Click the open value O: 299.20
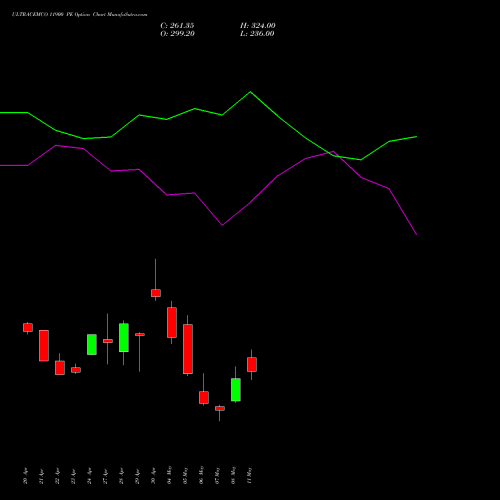Viewport: 500px width, 500px height. tap(177, 34)
